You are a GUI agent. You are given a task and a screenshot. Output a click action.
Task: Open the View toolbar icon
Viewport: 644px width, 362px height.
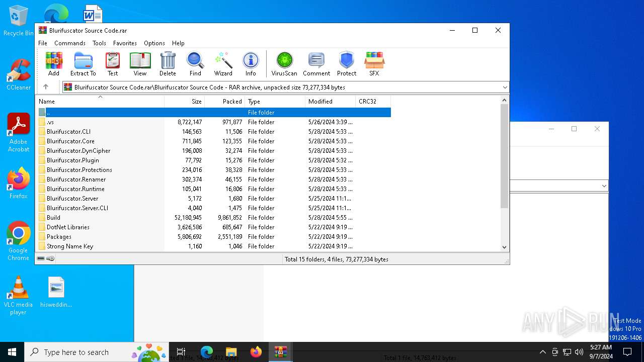coord(140,64)
